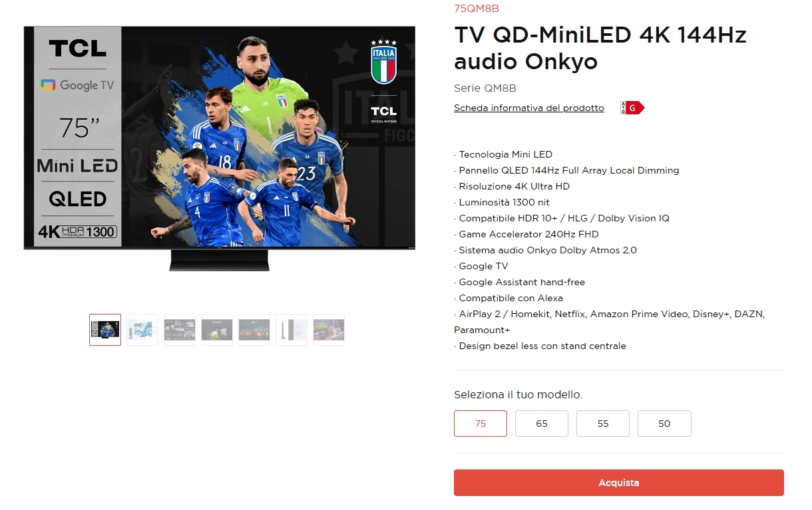
Task: Click the TCL Official Partner badge
Action: (383, 113)
